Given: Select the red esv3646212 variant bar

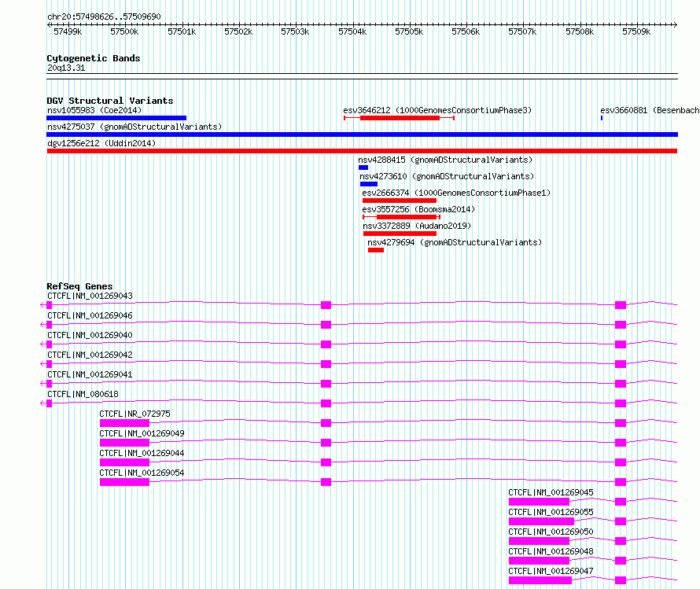Looking at the screenshot, I should click(x=400, y=118).
